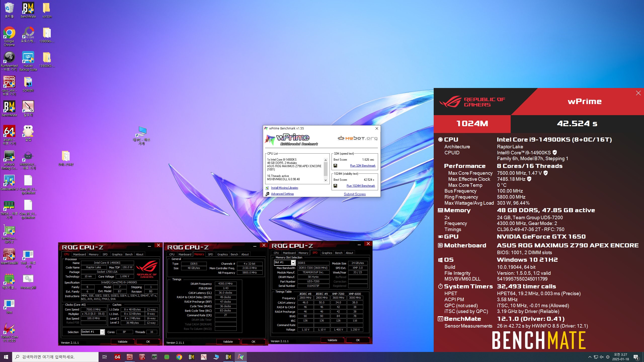
Task: Open ASRock Timing Configurator icon
Action: 9,160
